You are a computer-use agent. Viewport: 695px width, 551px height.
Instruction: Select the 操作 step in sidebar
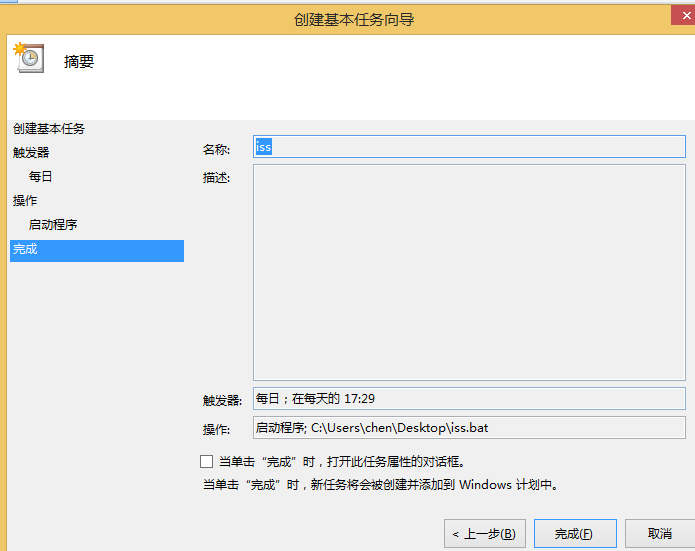pos(25,200)
